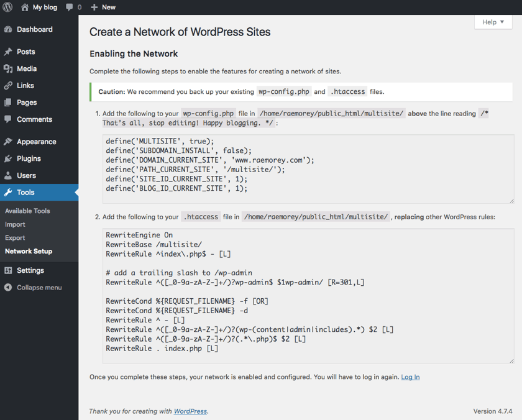Viewport: 522px width, 420px height.
Task: Open the Import submenu item
Action: pos(15,225)
